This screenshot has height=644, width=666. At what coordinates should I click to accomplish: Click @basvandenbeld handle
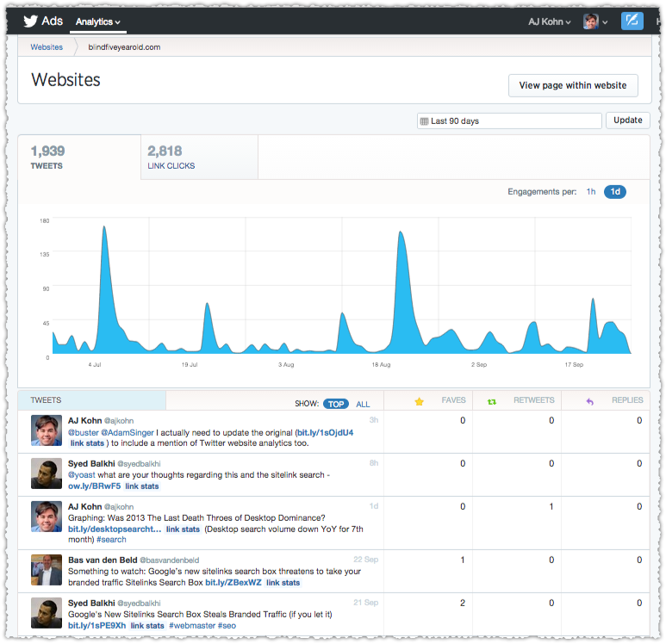click(170, 560)
